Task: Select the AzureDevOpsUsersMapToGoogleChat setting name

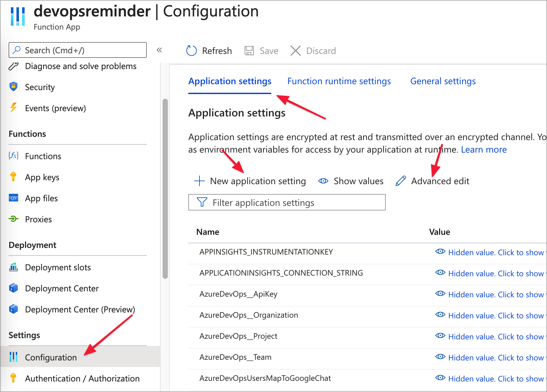Action: point(265,378)
